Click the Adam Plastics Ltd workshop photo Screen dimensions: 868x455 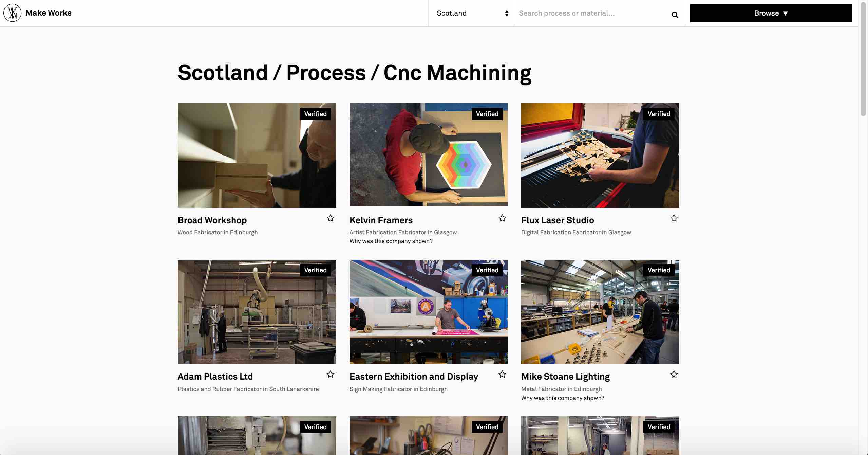point(257,312)
